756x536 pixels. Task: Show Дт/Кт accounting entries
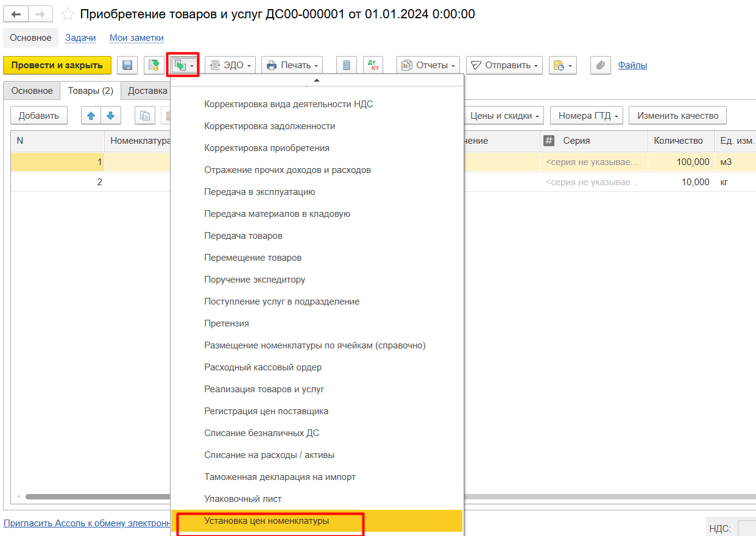[373, 65]
